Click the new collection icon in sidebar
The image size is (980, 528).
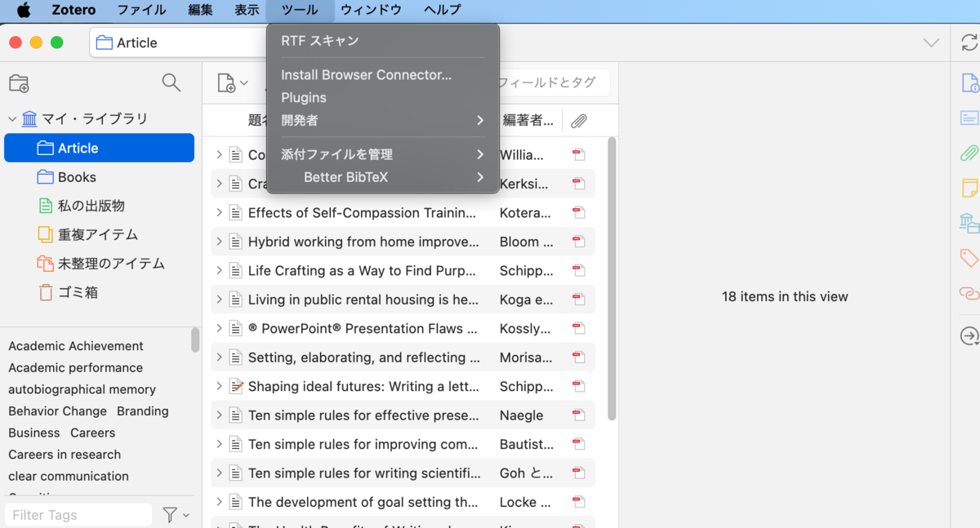[x=19, y=83]
